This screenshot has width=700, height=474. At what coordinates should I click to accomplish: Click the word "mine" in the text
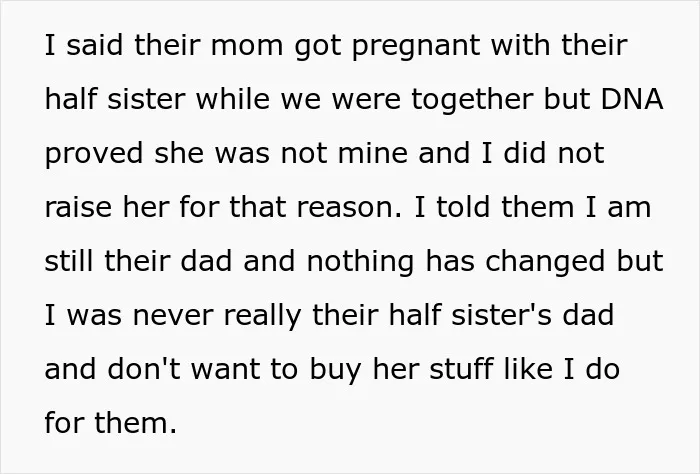tap(373, 153)
